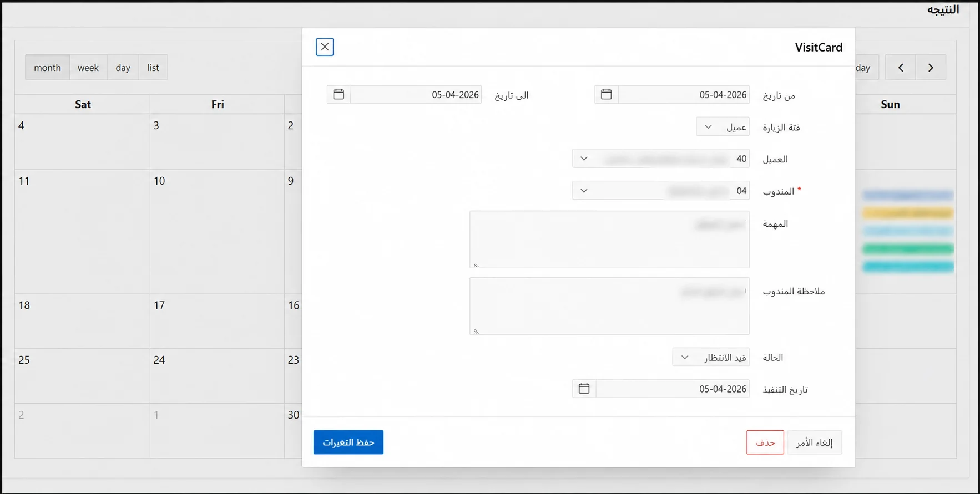The image size is (980, 494).
Task: Click the resize grip of المهمة textarea
Action: tap(476, 265)
